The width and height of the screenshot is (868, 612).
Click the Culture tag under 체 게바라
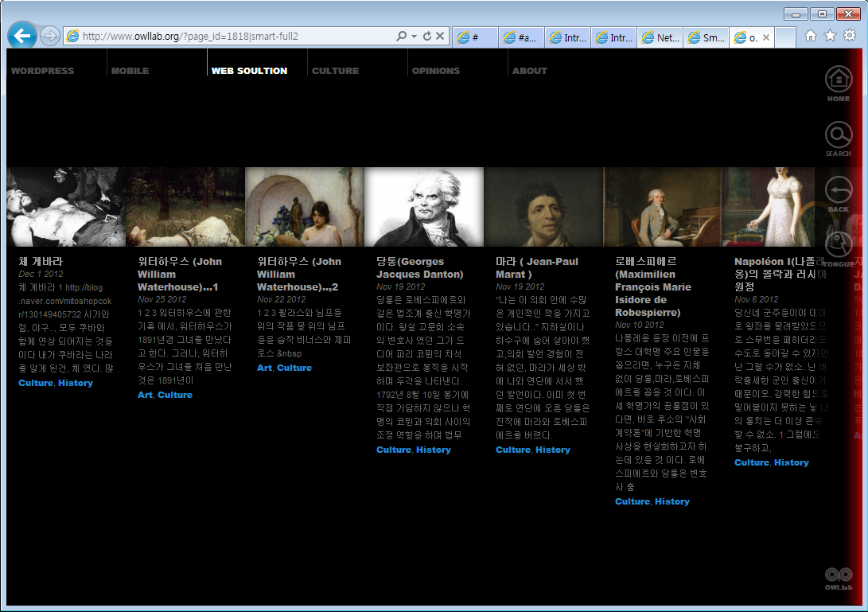(x=36, y=383)
